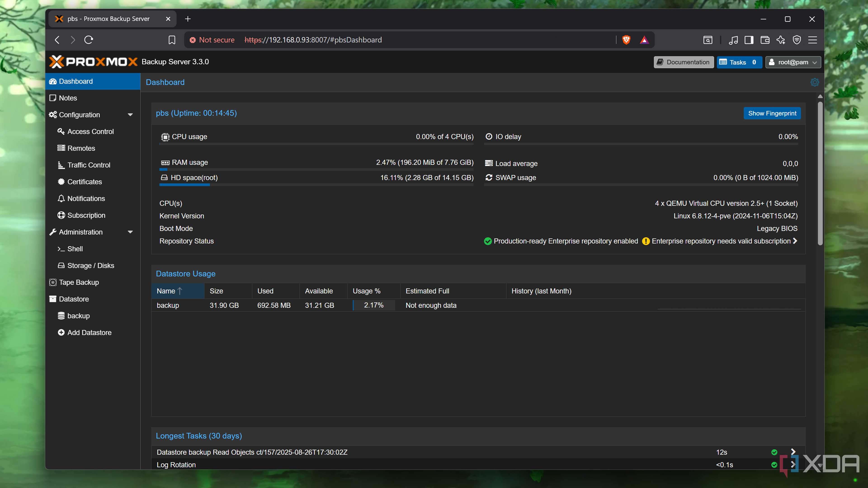868x488 pixels.
Task: Select backup datastore in sidebar
Action: 93,316
